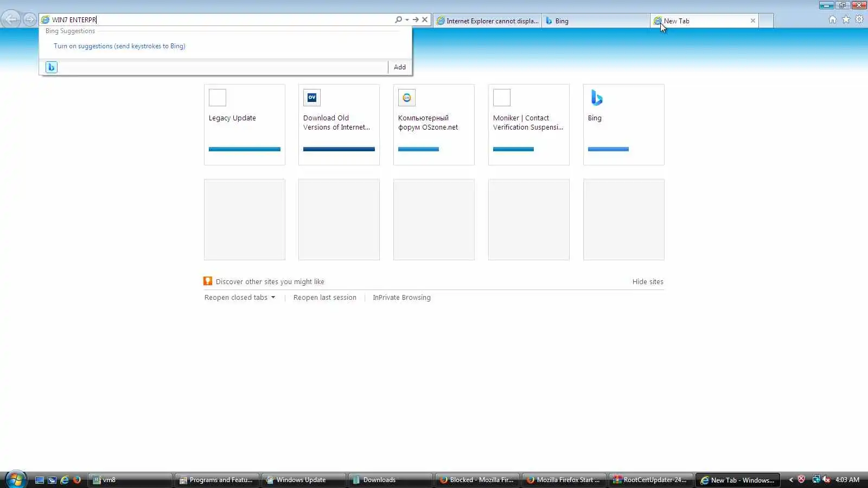868x488 pixels.
Task: Close the New Tab tab
Action: 753,21
